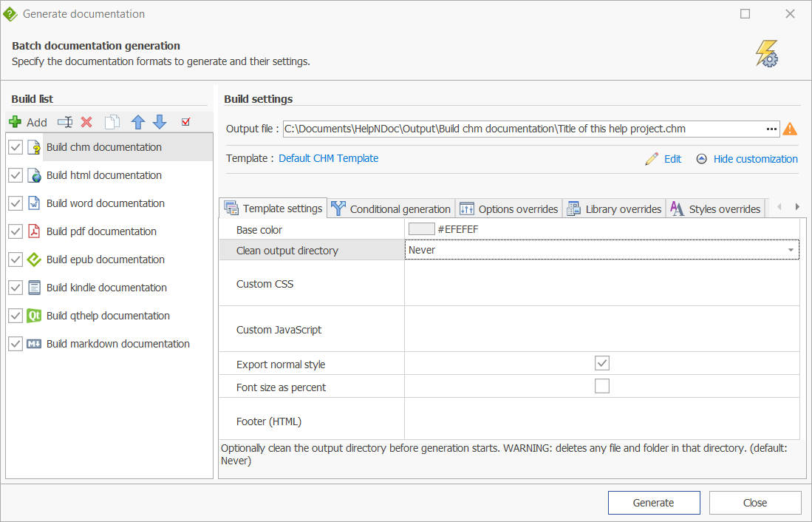812x522 pixels.
Task: Uncheck Build chm documentation checkbox
Action: [16, 147]
